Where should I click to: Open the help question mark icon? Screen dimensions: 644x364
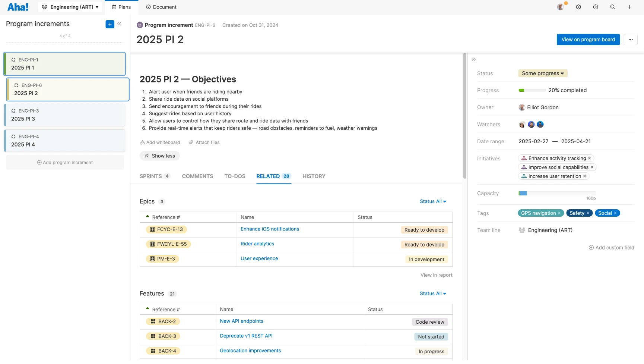pyautogui.click(x=595, y=7)
